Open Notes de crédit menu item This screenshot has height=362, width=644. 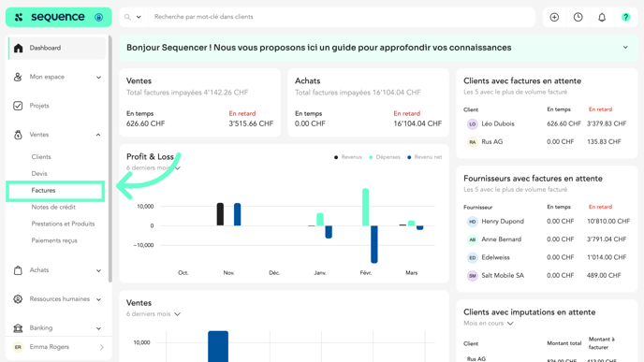53,208
